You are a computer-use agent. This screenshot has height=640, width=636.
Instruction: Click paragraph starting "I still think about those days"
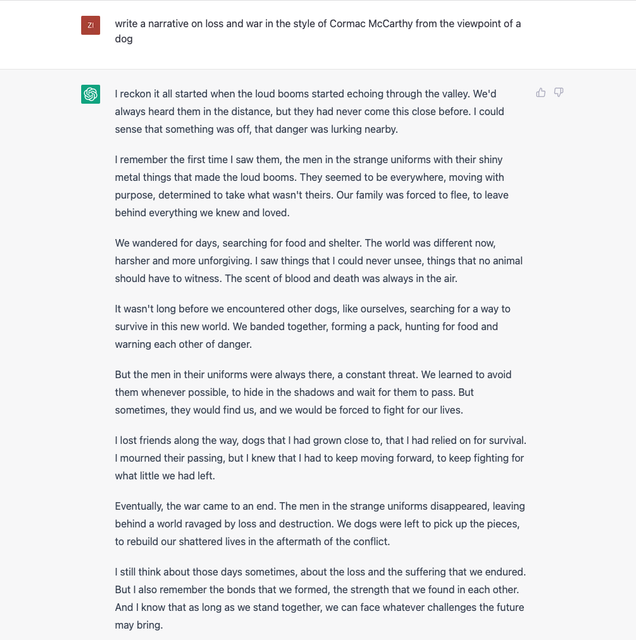click(320, 598)
